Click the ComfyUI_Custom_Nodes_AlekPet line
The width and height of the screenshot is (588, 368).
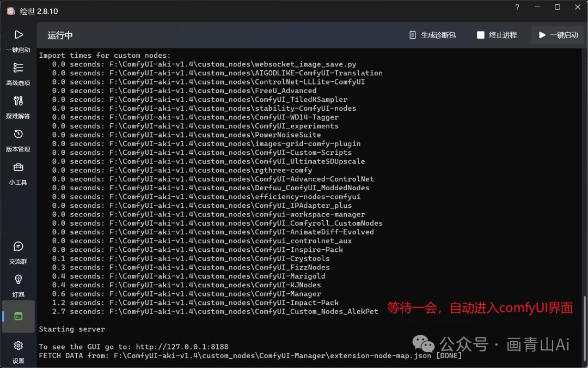pos(215,311)
